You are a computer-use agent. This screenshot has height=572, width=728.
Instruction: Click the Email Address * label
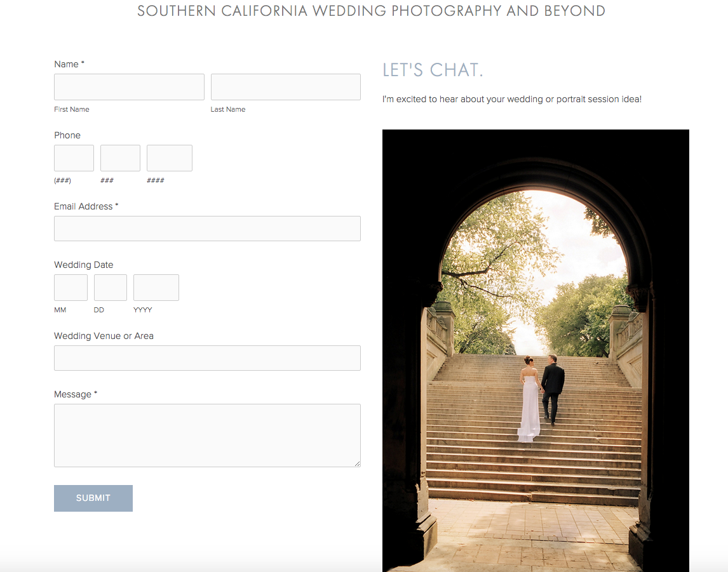click(86, 206)
